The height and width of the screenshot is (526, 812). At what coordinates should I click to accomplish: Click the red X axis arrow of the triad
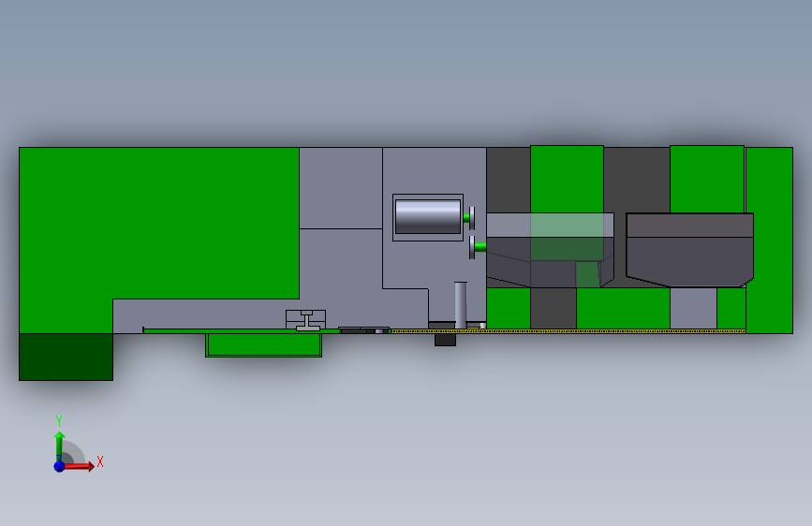coord(79,466)
